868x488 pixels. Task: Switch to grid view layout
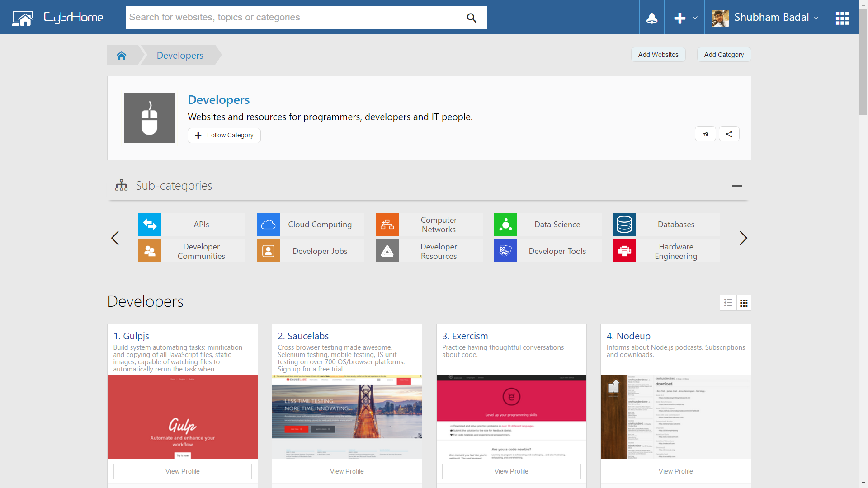tap(744, 303)
